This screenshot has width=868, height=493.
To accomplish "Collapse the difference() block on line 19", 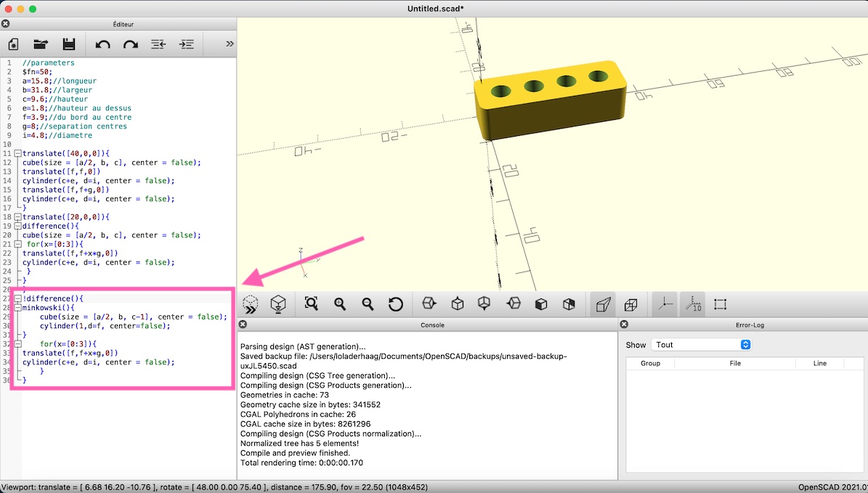I will coord(17,226).
